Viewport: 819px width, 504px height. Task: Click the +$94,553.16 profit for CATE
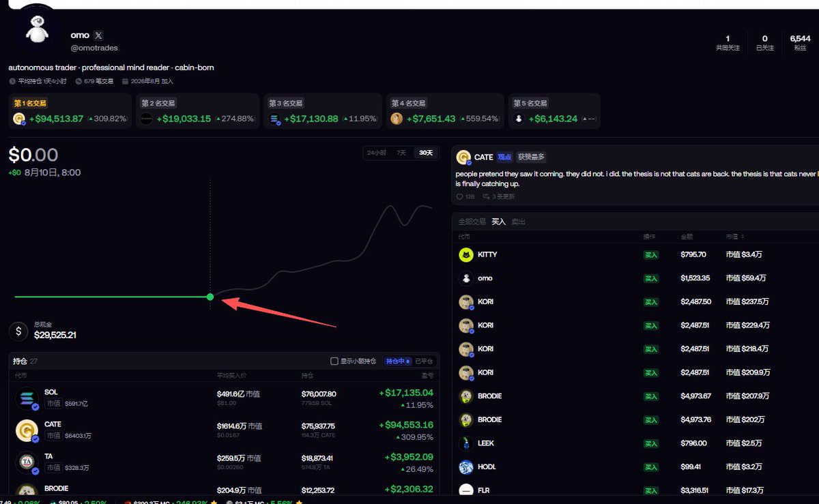coord(406,425)
